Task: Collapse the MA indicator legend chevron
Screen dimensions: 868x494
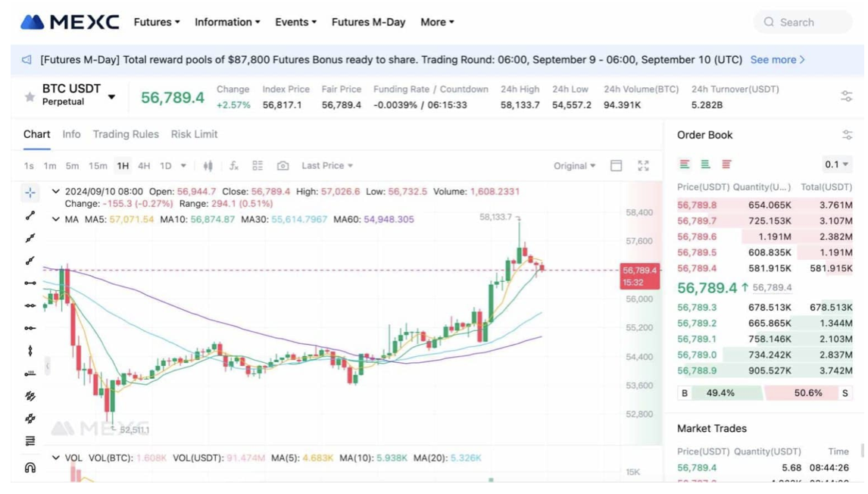Action: (55, 219)
